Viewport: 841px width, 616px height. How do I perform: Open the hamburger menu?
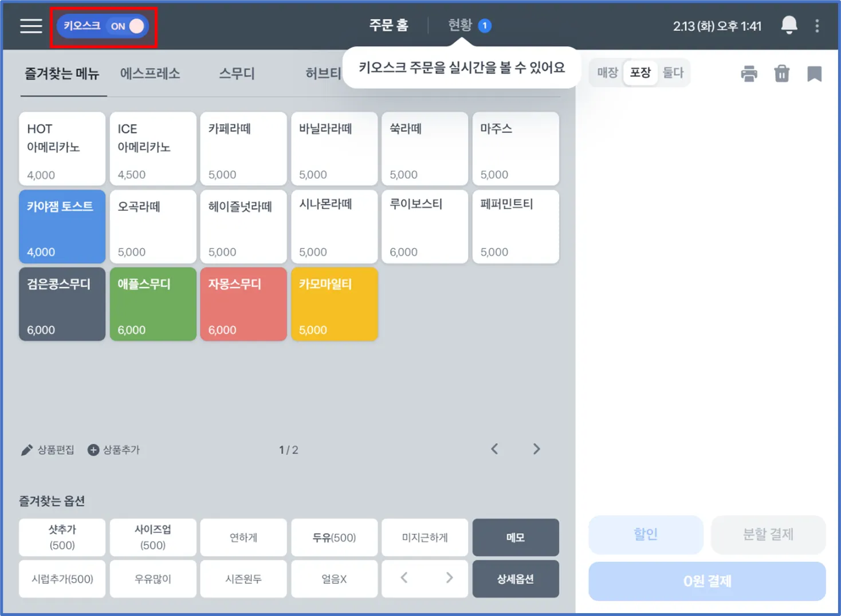(x=31, y=26)
